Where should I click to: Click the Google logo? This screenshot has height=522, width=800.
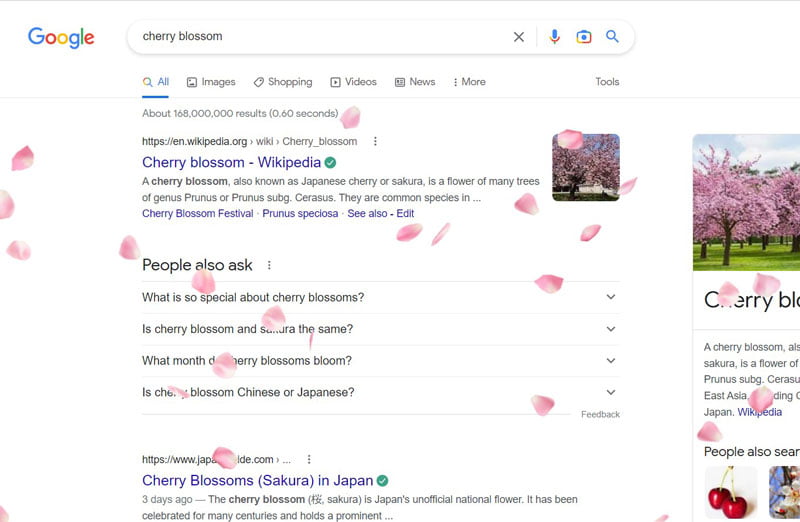[x=61, y=37]
